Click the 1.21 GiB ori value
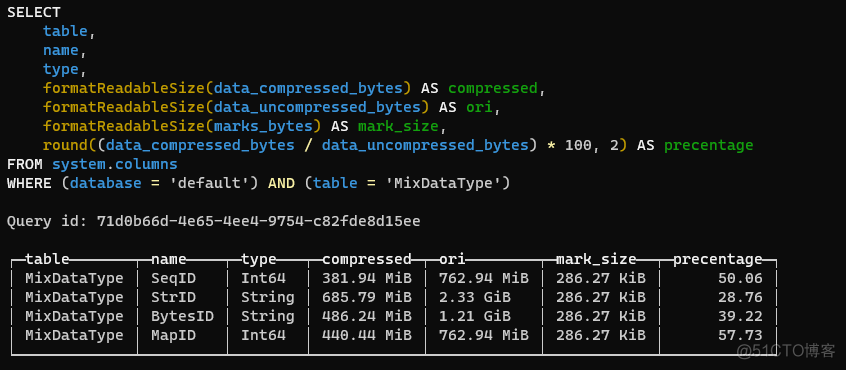This screenshot has height=370, width=846. coord(475,316)
